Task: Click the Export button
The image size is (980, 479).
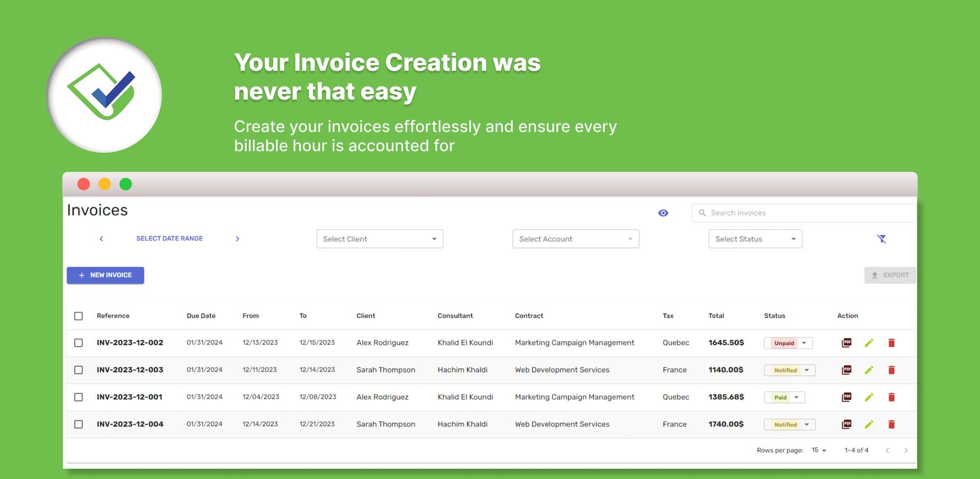Action: 890,275
